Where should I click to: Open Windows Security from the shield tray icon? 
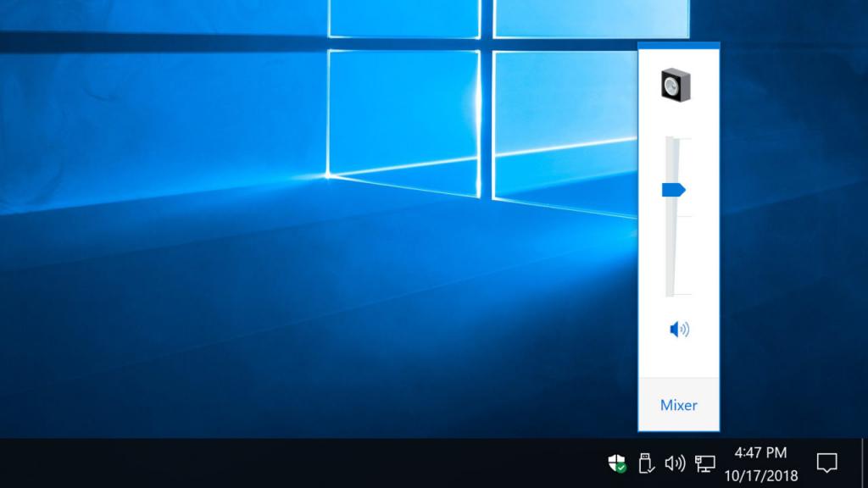[617, 463]
